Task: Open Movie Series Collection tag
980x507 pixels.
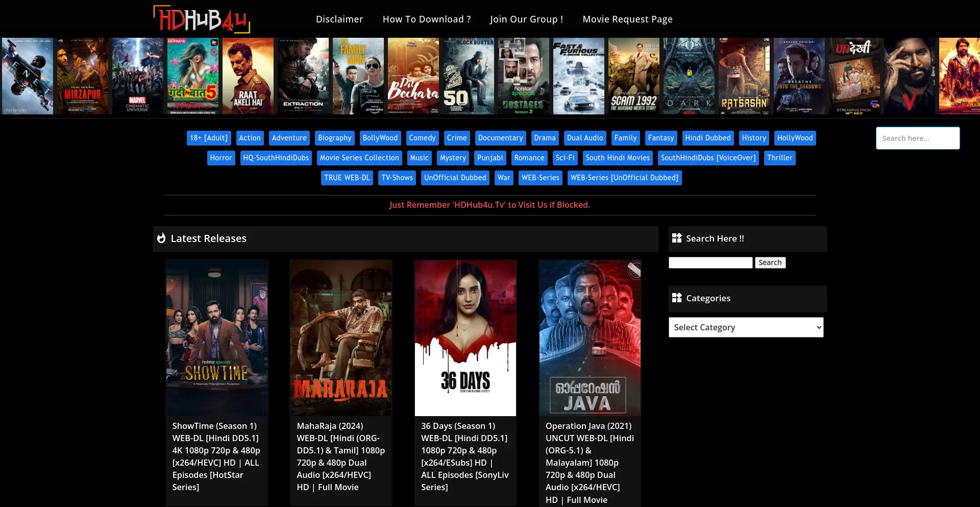Action: tap(359, 158)
